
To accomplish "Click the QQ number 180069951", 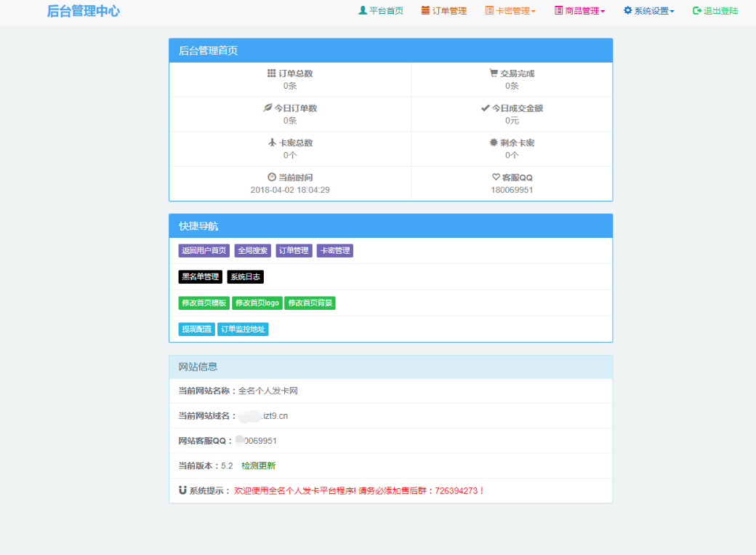I will point(512,190).
